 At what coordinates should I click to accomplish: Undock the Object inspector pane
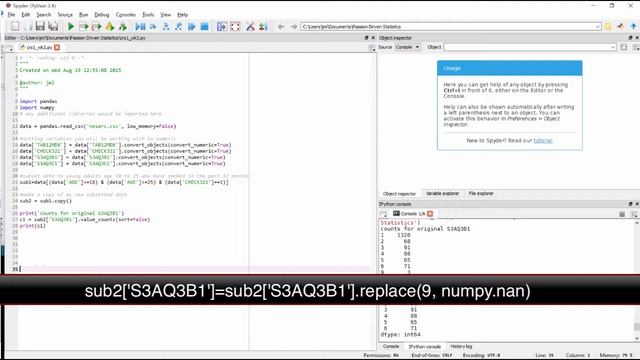[630, 38]
